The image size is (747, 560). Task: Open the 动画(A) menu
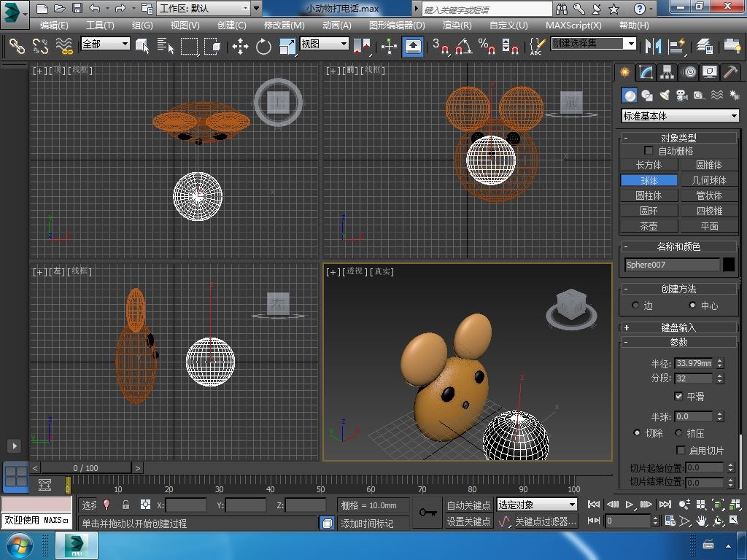coord(337,26)
